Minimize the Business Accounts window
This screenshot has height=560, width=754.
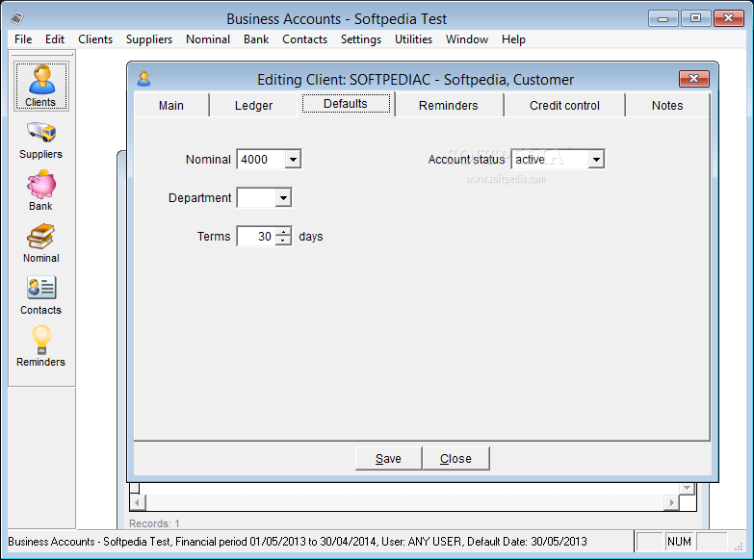663,18
